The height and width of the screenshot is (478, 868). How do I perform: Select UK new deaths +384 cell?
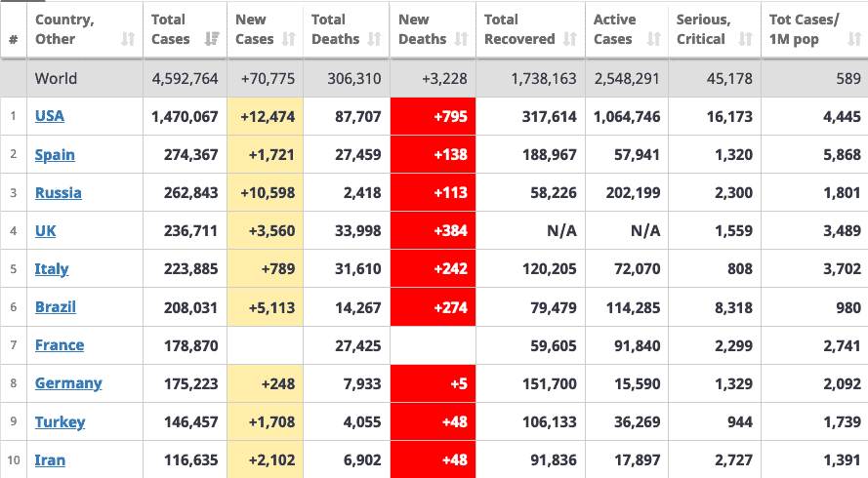pos(433,230)
